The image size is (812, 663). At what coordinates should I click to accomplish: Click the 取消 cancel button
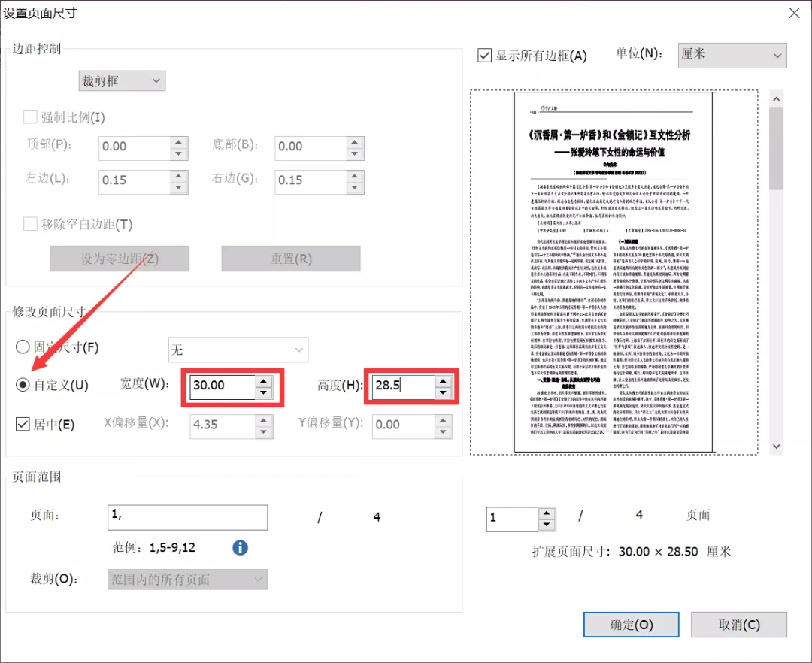[739, 625]
